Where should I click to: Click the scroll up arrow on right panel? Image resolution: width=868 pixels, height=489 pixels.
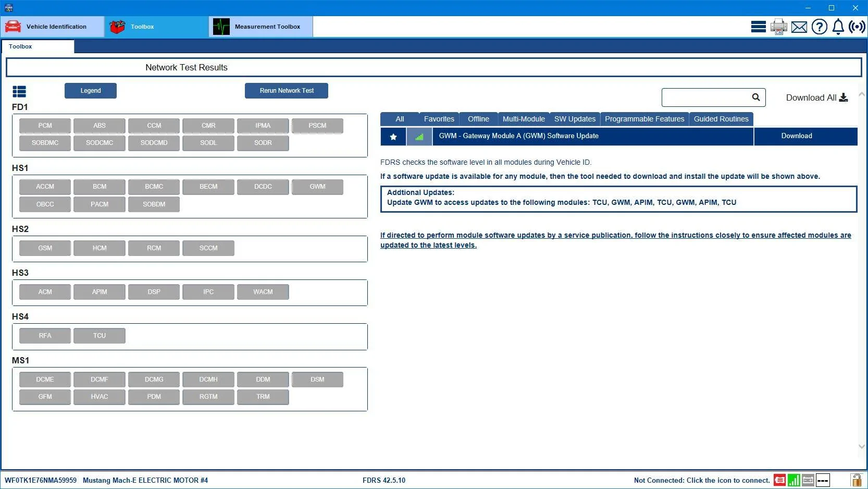(x=862, y=94)
